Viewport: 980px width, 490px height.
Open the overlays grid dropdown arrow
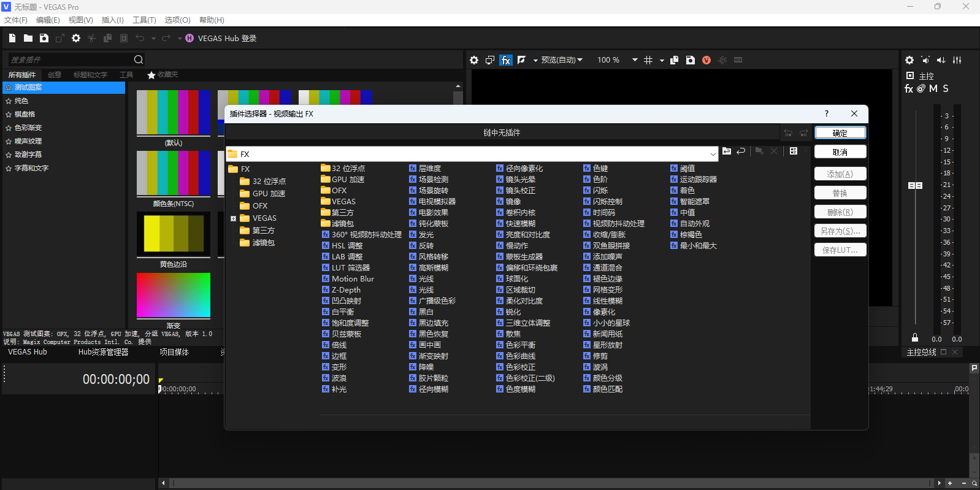point(662,61)
